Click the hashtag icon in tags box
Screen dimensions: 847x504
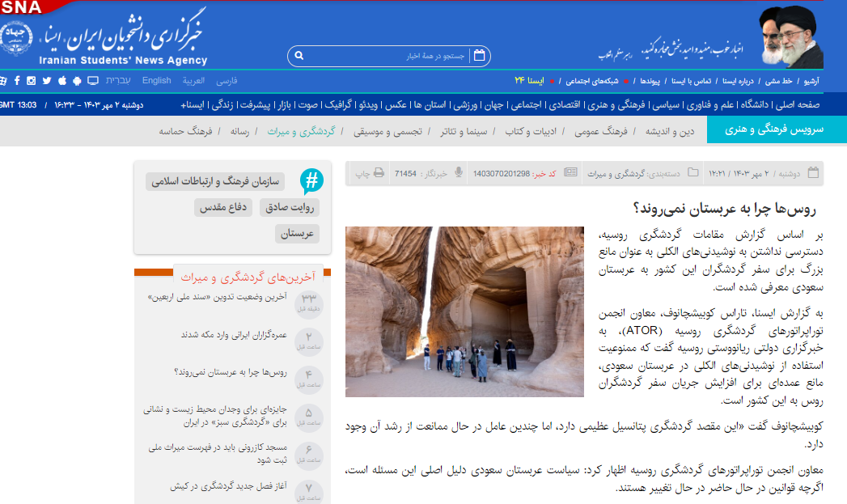pyautogui.click(x=311, y=181)
